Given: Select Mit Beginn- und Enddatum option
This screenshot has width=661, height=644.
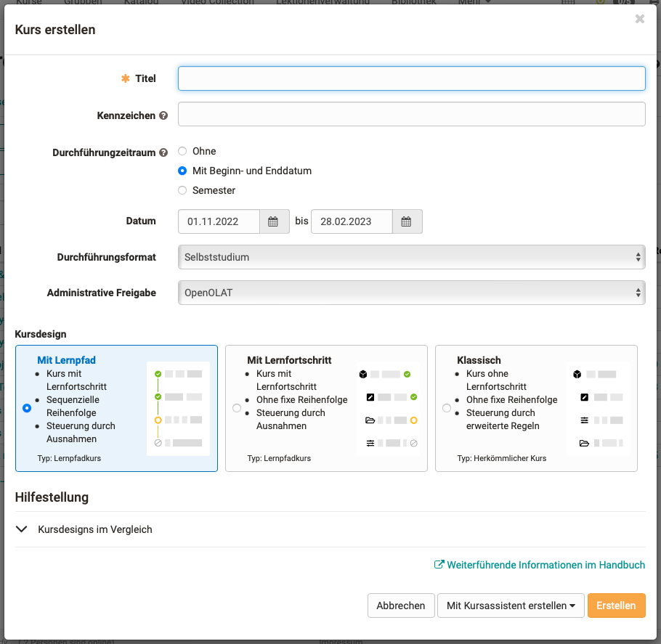Looking at the screenshot, I should click(x=182, y=170).
